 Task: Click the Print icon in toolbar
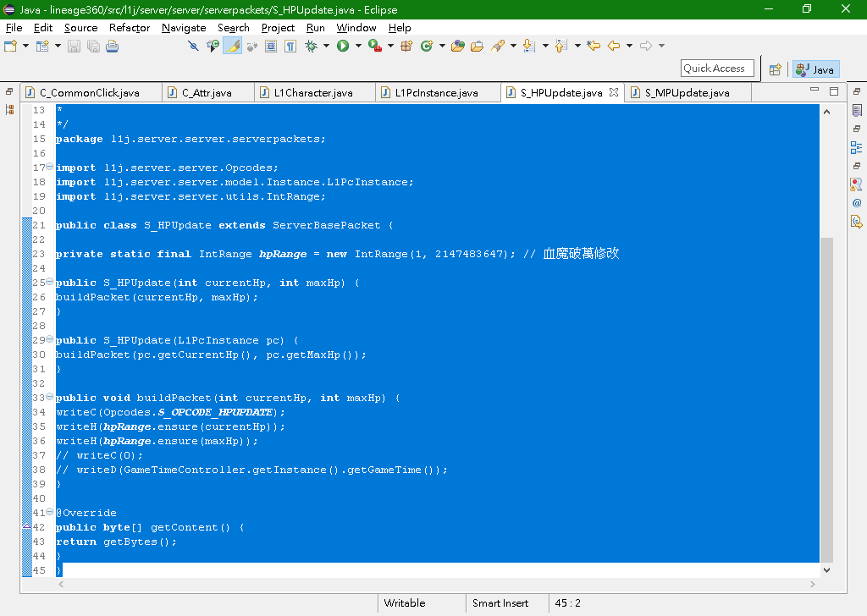(113, 46)
